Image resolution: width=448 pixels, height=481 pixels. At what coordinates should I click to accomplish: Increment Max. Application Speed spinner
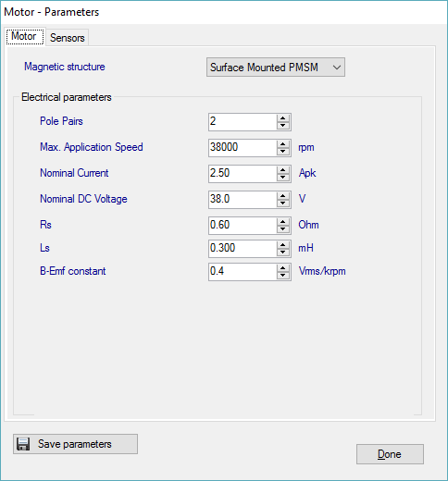click(x=283, y=144)
